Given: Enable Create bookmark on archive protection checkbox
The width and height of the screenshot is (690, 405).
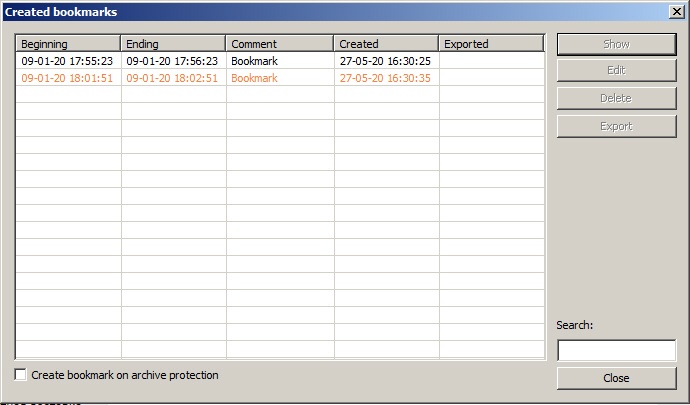Looking at the screenshot, I should pos(20,375).
